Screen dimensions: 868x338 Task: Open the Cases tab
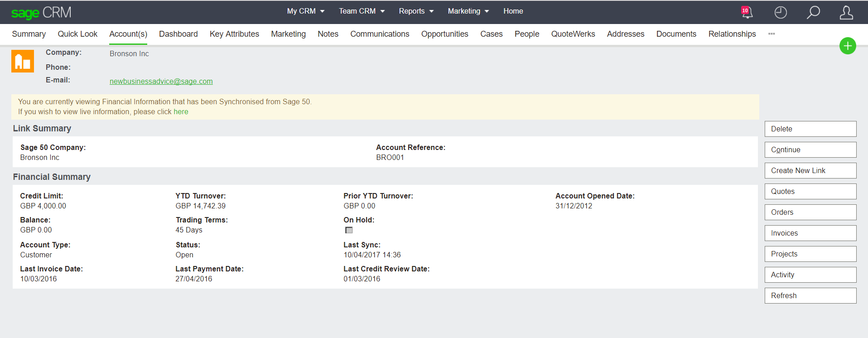click(x=492, y=34)
